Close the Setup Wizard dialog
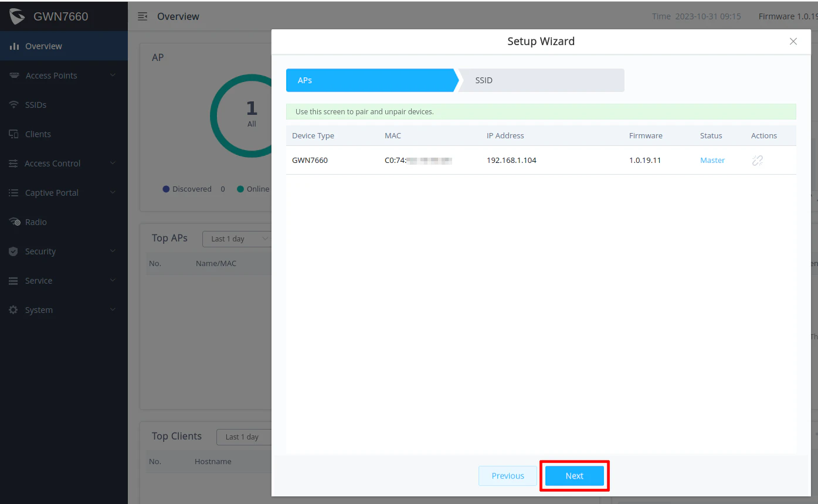The width and height of the screenshot is (818, 504). point(793,42)
